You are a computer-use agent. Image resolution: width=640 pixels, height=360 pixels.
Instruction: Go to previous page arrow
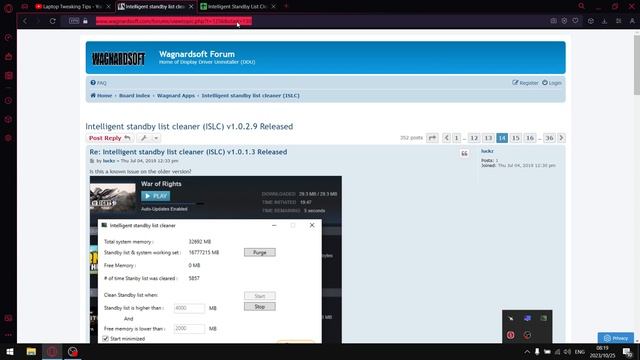447,138
